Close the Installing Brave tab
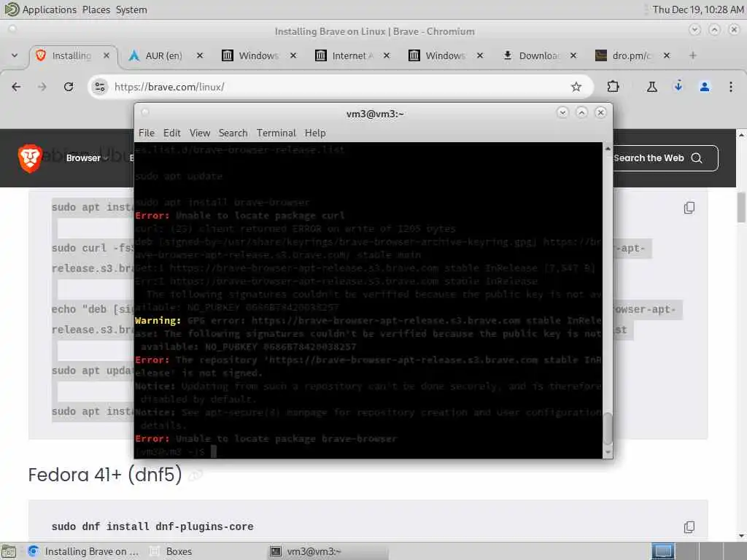Image resolution: width=747 pixels, height=560 pixels. click(107, 55)
